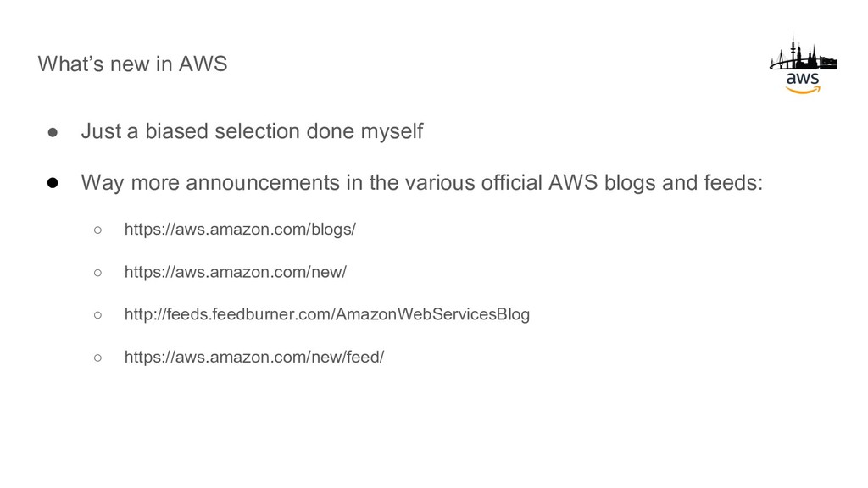
Task: Click the orange smile arrow under the aws logo
Action: point(804,90)
